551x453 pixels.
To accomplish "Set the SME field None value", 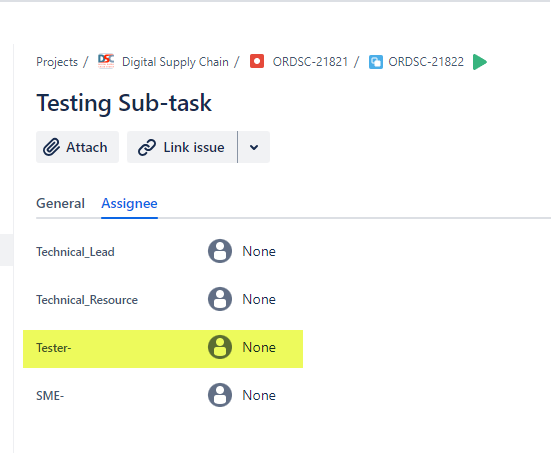I will pyautogui.click(x=259, y=395).
